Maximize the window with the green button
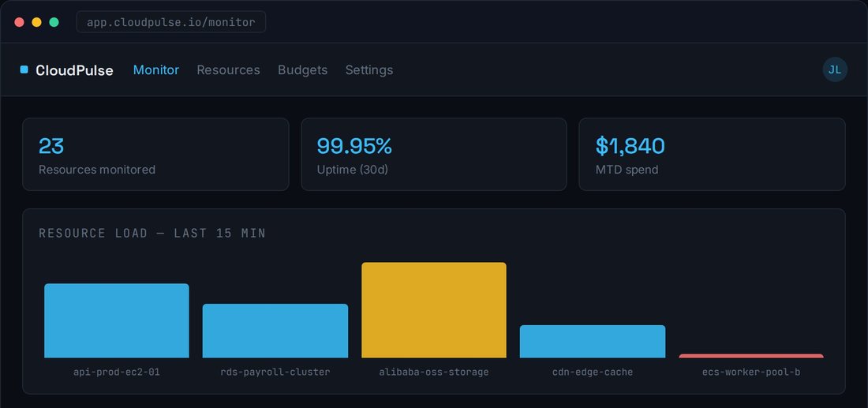Screen dimensions: 868x408 (54, 22)
